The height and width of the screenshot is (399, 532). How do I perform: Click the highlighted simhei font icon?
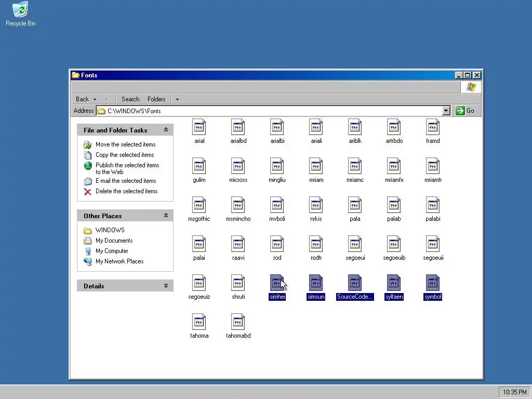coord(277,283)
